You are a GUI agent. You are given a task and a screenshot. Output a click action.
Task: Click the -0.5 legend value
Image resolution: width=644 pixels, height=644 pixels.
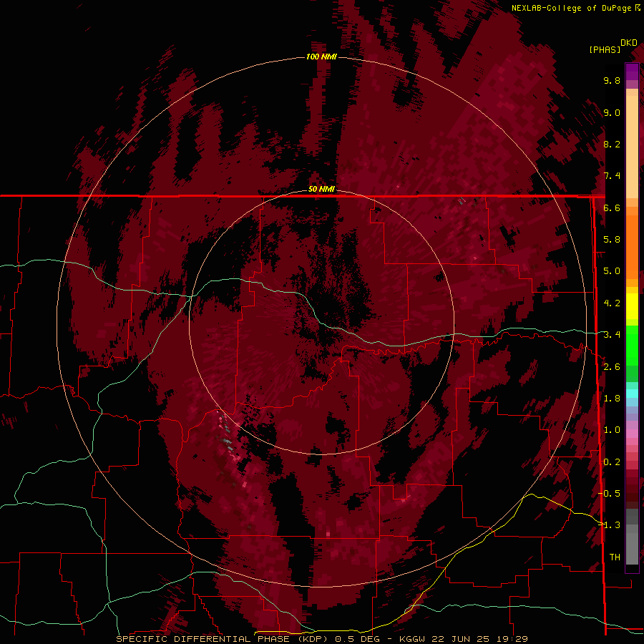[x=609, y=494]
